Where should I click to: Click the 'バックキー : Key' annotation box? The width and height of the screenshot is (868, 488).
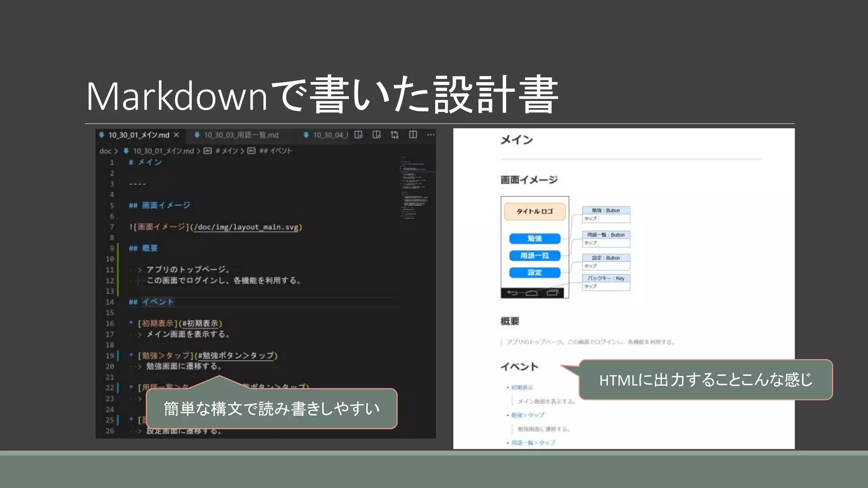(x=606, y=282)
